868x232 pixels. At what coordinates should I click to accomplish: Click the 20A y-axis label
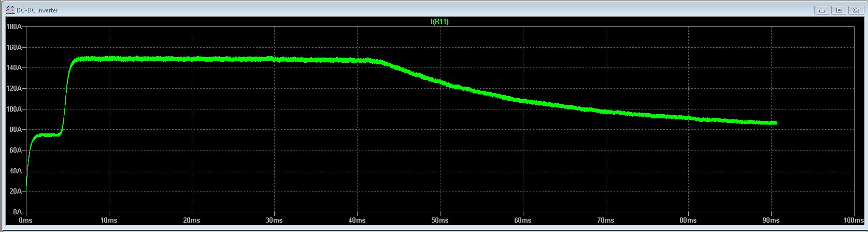coord(16,192)
